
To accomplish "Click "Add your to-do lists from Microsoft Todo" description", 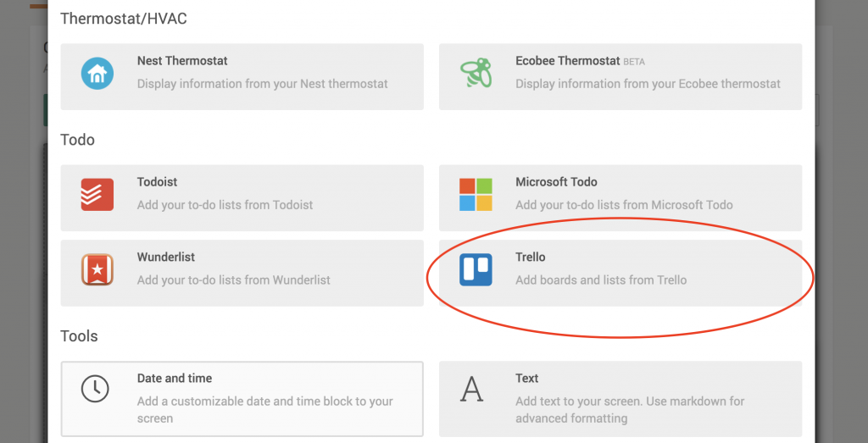I will pos(624,205).
